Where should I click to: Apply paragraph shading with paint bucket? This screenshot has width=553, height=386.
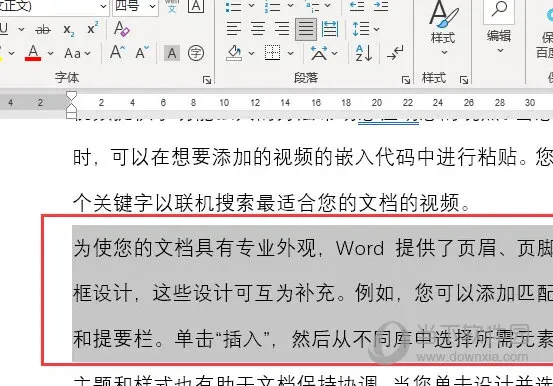[x=234, y=53]
